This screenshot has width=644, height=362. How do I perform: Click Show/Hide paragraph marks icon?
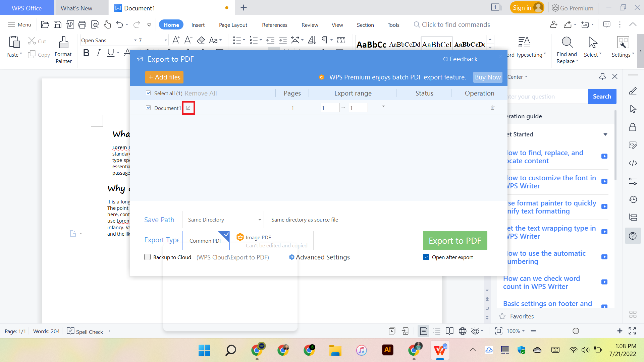click(324, 40)
